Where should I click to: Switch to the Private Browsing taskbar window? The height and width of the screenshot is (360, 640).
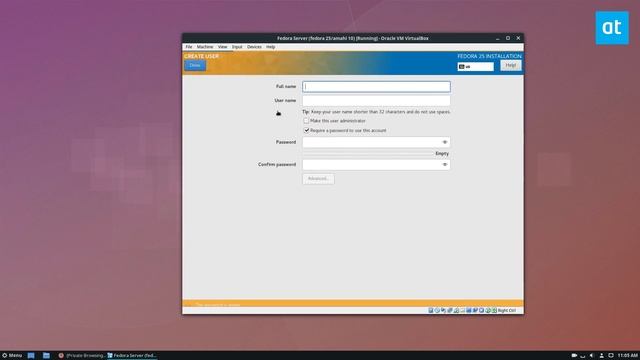coord(82,356)
